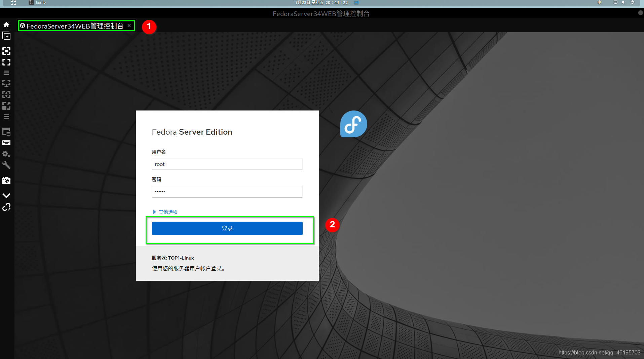
Task: Click the display icon in system tray
Action: pyautogui.click(x=615, y=2)
